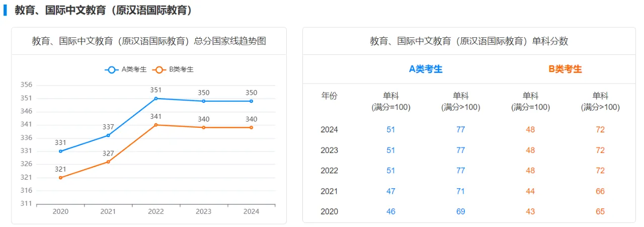644x227 pixels.
Task: Select the 2020 row year cell
Action: 329,211
